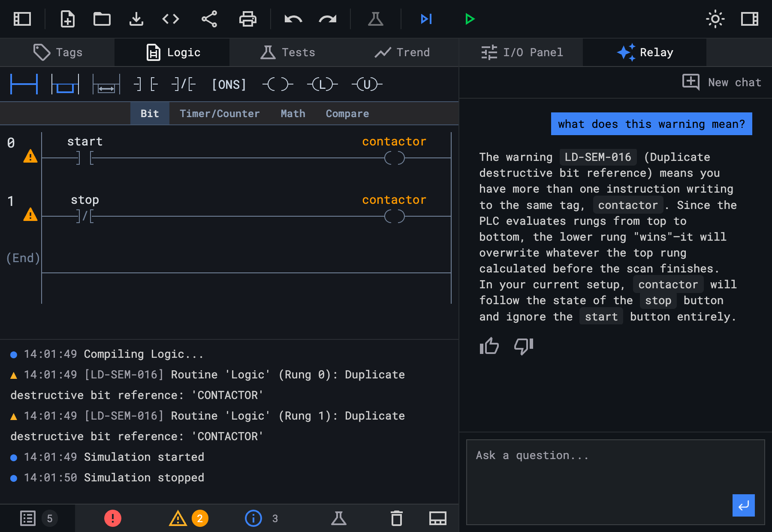Toggle test messages flask filter in log bar
This screenshot has height=532, width=772.
tap(339, 518)
